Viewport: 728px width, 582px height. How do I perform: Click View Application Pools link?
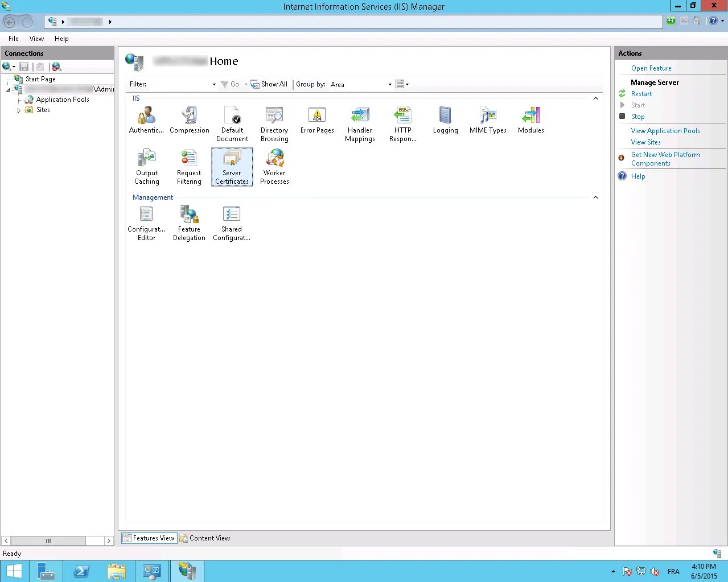click(665, 131)
